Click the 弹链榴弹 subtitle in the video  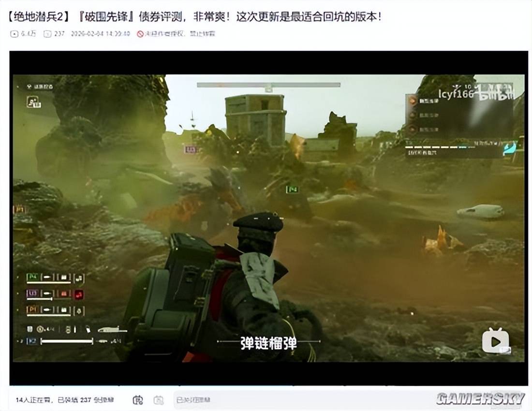click(268, 343)
